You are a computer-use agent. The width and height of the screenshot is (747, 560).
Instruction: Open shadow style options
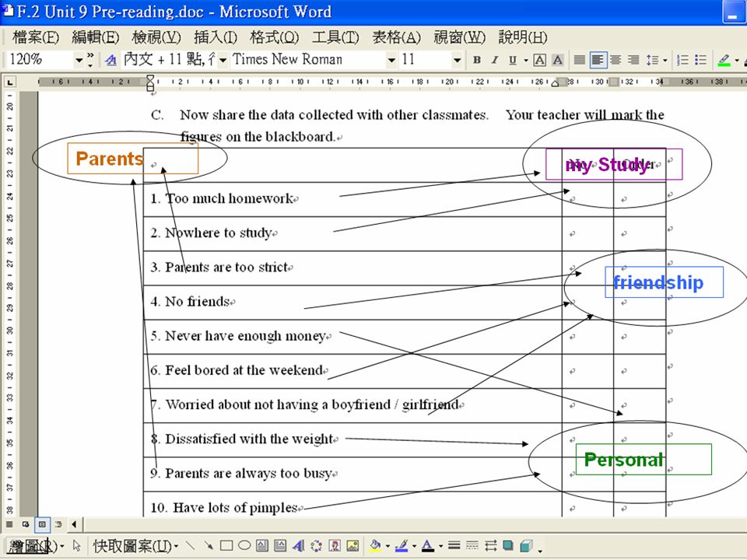coord(508,546)
